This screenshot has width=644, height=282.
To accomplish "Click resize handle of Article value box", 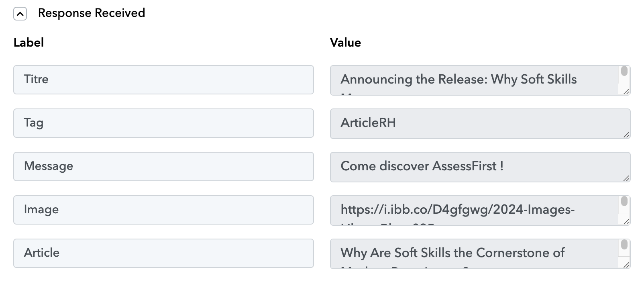I will pos(626,265).
